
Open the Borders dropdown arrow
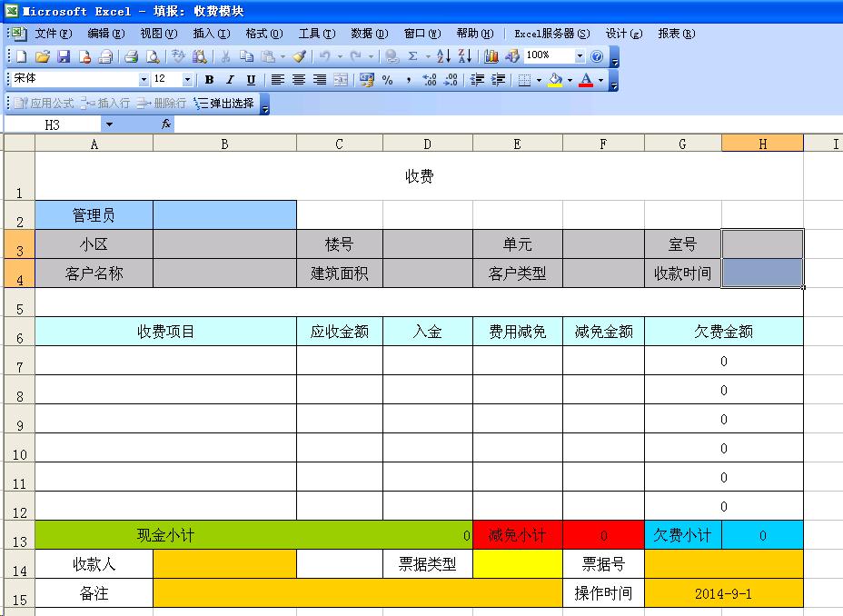(539, 80)
